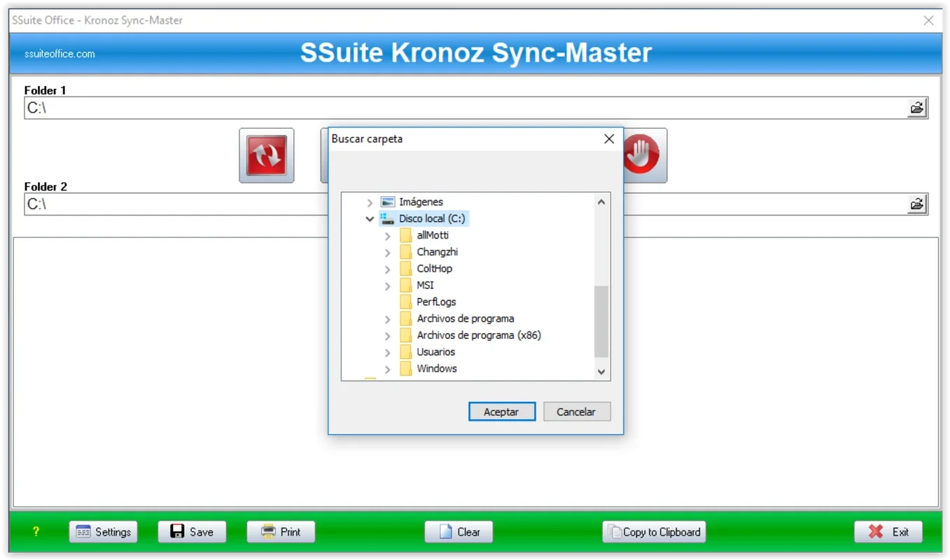950x560 pixels.
Task: Click the Imágenes picture icon
Action: tap(388, 202)
